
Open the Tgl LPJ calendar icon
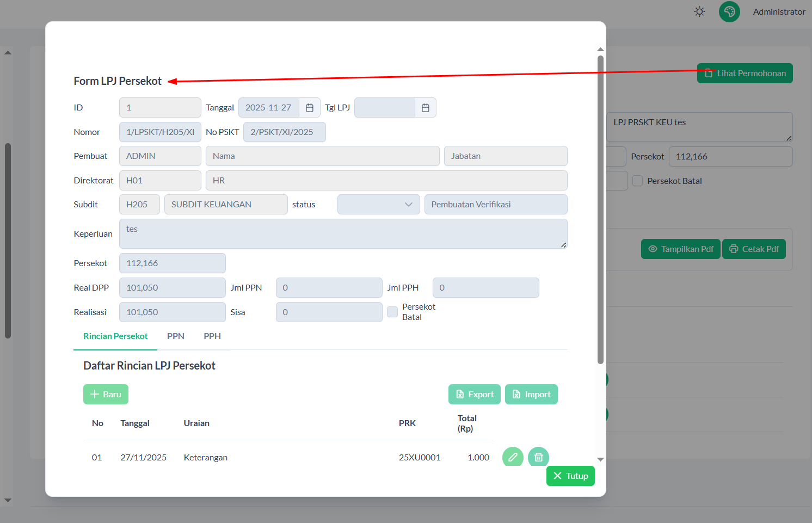(x=425, y=108)
